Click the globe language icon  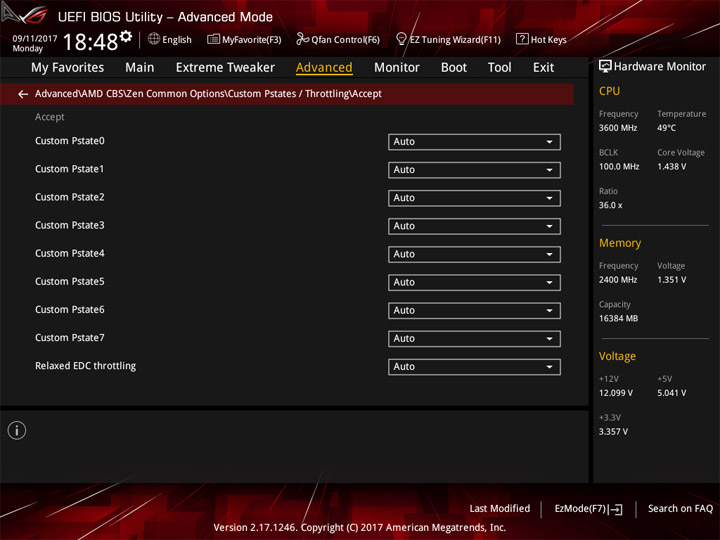154,39
